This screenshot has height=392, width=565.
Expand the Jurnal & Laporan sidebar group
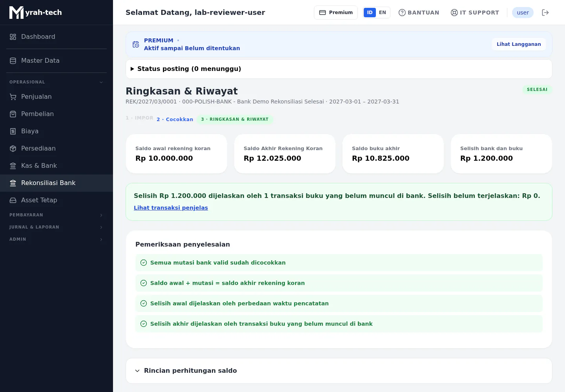click(56, 227)
